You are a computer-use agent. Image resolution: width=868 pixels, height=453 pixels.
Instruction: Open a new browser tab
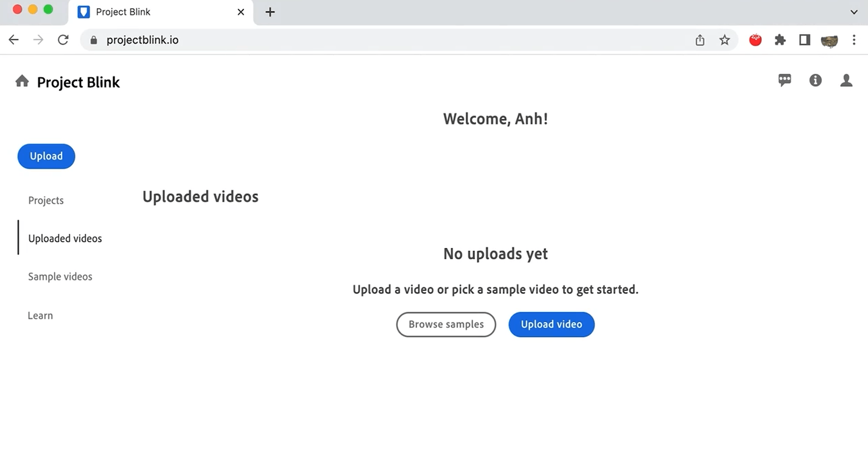click(270, 12)
